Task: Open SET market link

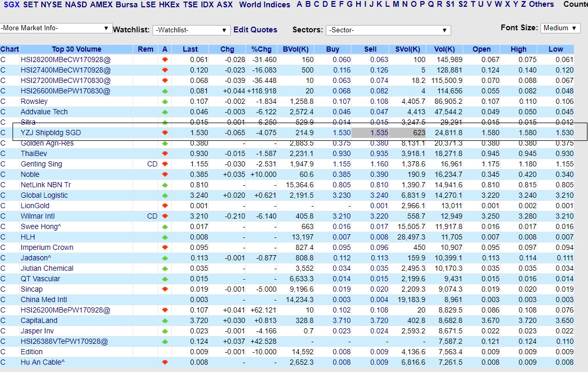Action: coord(30,5)
